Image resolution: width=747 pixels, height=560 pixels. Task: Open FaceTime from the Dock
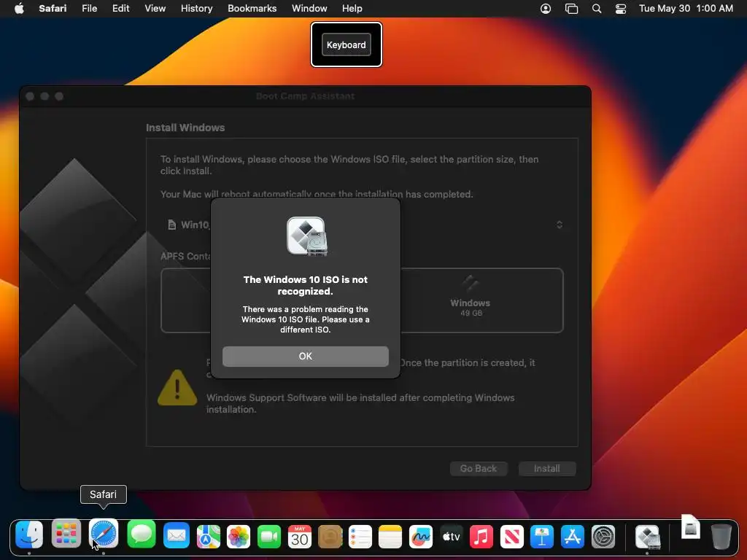(x=269, y=537)
